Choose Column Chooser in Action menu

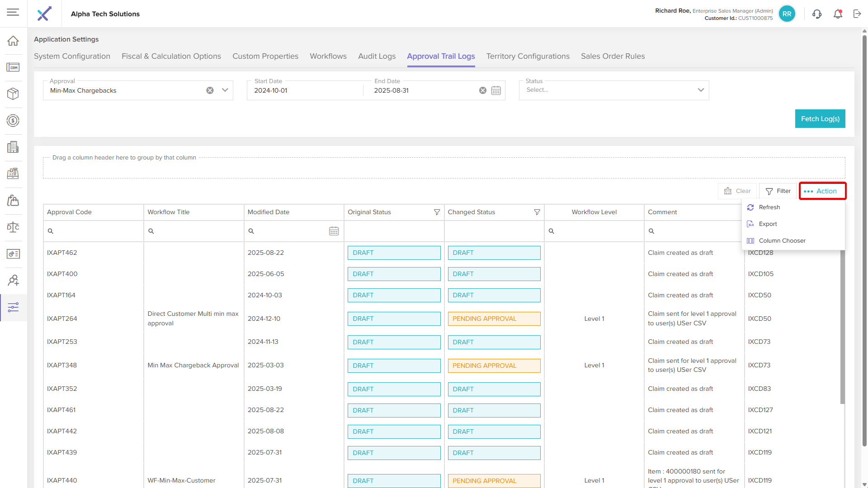pyautogui.click(x=782, y=240)
